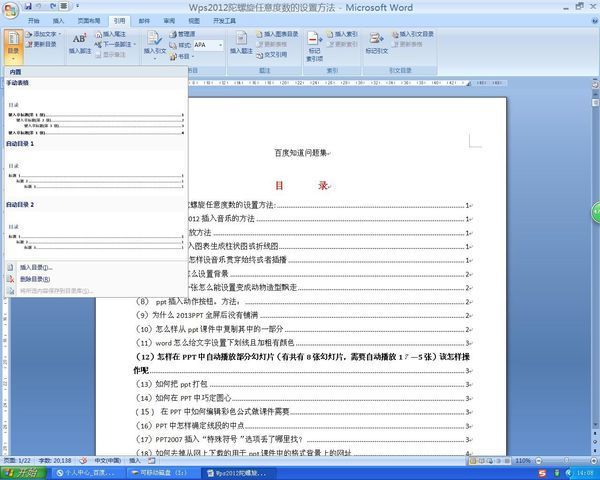600x480 pixels.
Task: Click TOC entry (16) PPT中怎样确定线段的中点
Action: click(x=303, y=426)
